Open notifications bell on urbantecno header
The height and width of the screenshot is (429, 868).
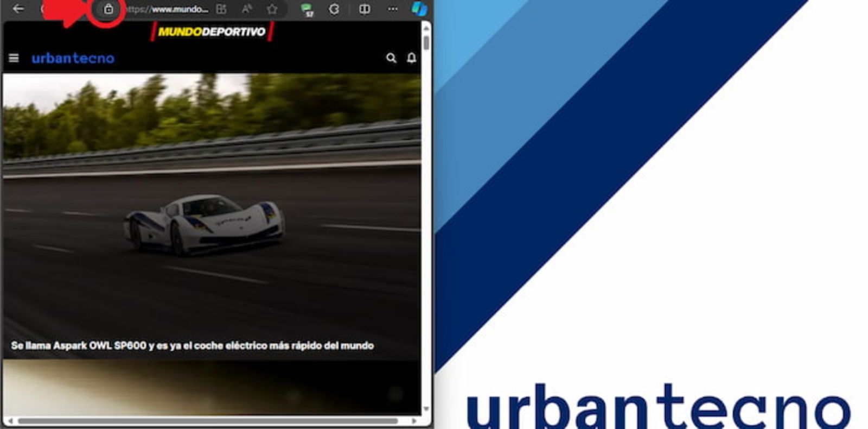pos(412,58)
